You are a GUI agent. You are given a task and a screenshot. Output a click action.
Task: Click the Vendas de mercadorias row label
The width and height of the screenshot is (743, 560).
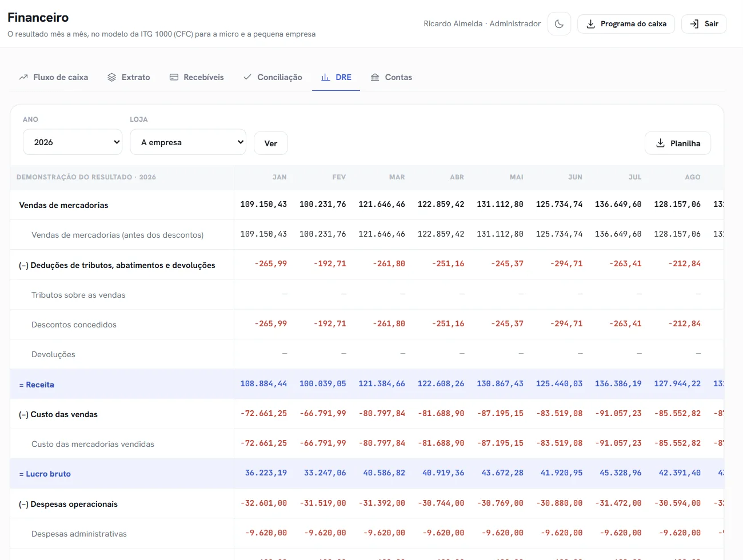point(63,205)
